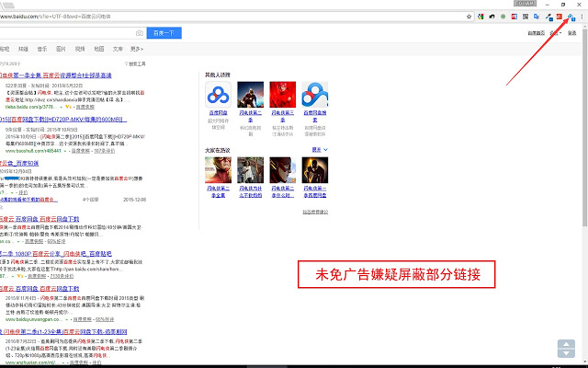Open the 闪电侠为什么 thumbnail with woman
The width and height of the screenshot is (588, 368).
(251, 170)
